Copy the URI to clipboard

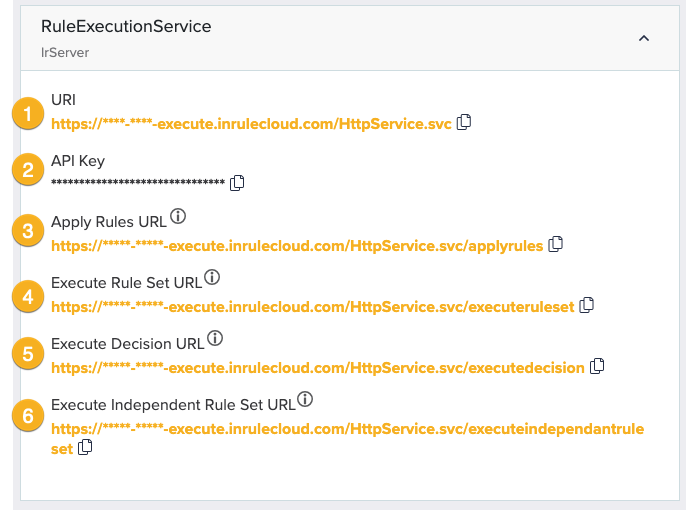click(464, 123)
